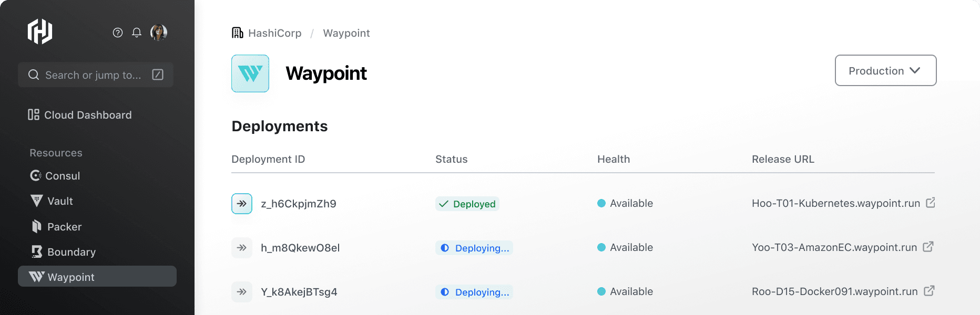Screen dimensions: 980x315
Task: Open the Production environment dropdown
Action: coord(885,70)
